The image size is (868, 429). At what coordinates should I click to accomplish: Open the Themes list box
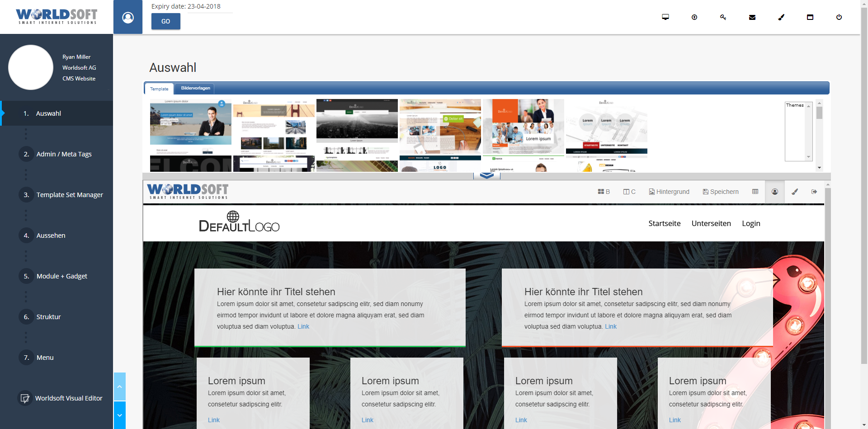point(798,132)
